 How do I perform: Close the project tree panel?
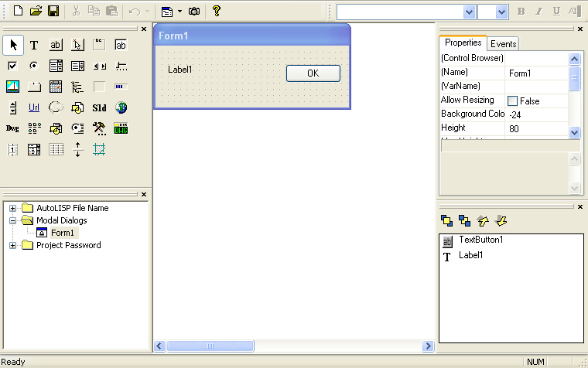click(144, 195)
